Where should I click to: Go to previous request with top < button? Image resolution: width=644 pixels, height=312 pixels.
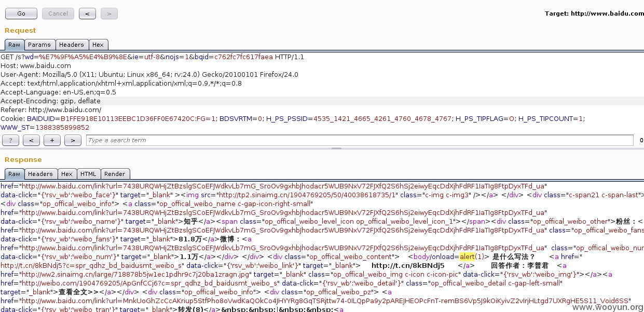coord(87,13)
